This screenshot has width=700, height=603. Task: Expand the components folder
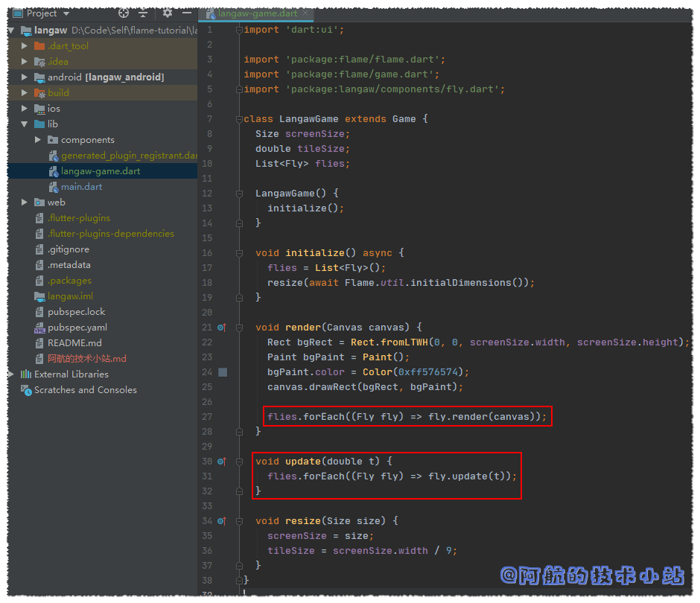[x=38, y=140]
